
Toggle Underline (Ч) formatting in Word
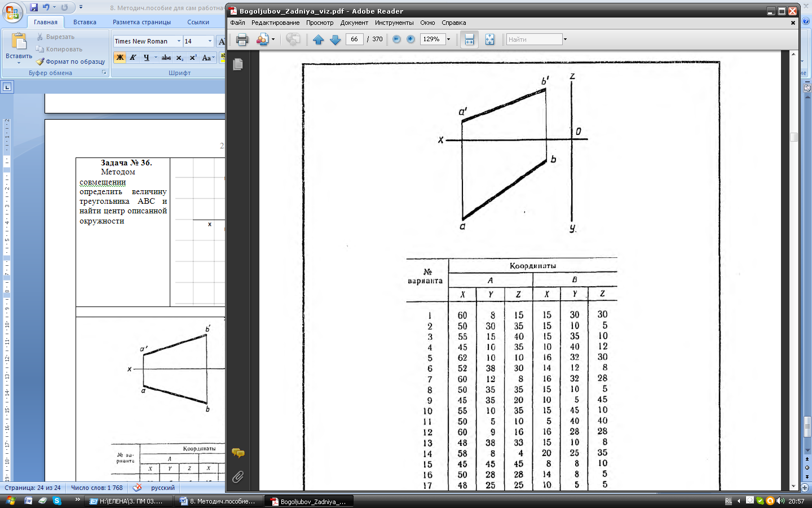tap(146, 58)
